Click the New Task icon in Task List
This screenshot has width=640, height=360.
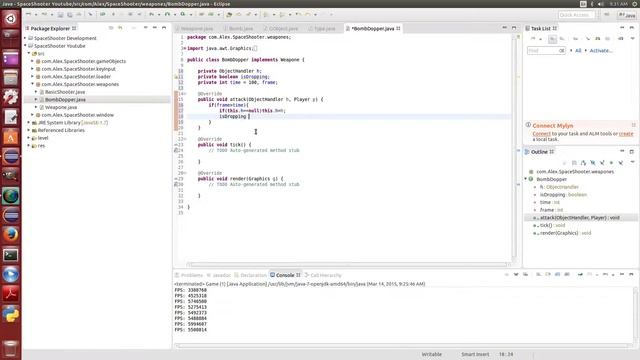tap(533, 38)
